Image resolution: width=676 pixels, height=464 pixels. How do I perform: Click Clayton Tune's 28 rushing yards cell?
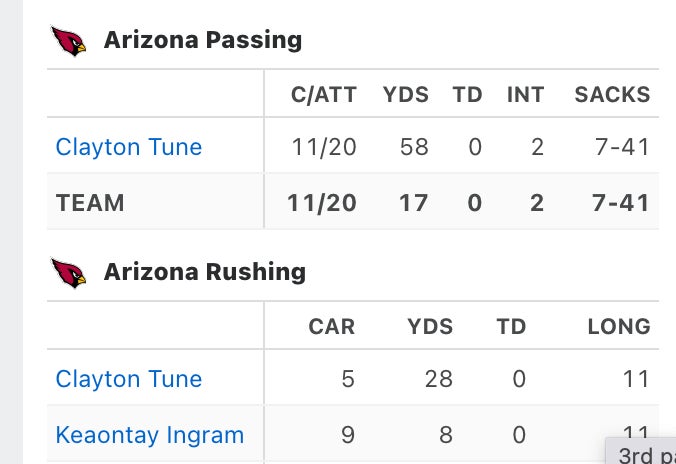pos(438,379)
